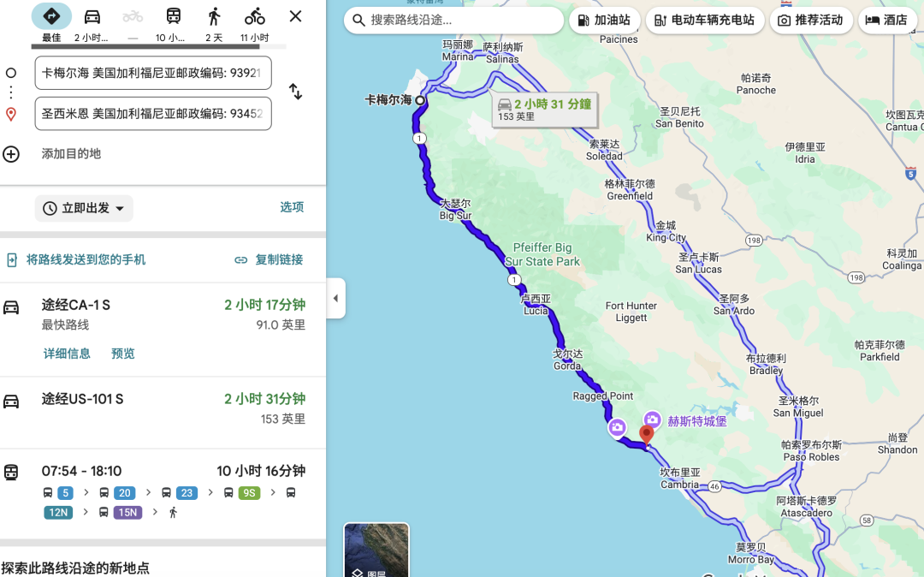
Task: Filter by 推荐活动 things to do
Action: 811,20
